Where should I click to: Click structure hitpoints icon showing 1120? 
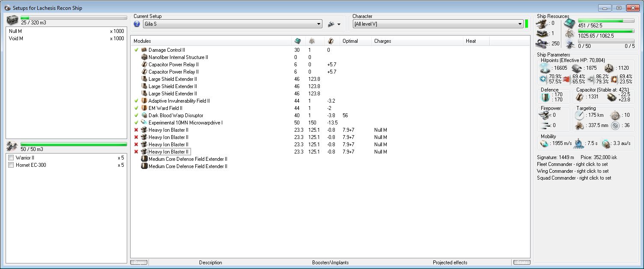pyautogui.click(x=609, y=68)
